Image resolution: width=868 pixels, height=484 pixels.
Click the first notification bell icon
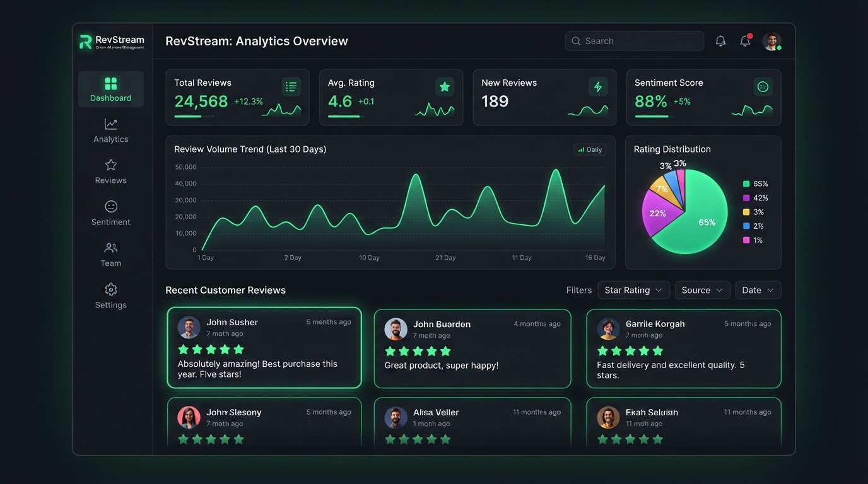pyautogui.click(x=720, y=41)
